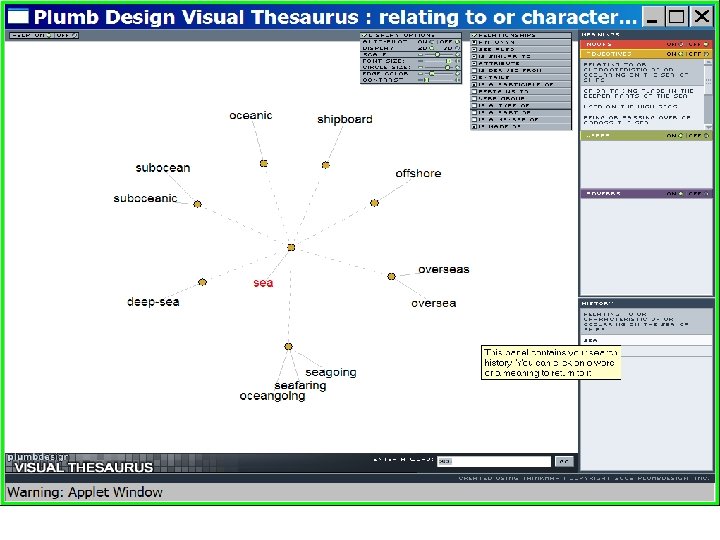
Task: Select the word offshore in the graph
Action: click(x=418, y=173)
